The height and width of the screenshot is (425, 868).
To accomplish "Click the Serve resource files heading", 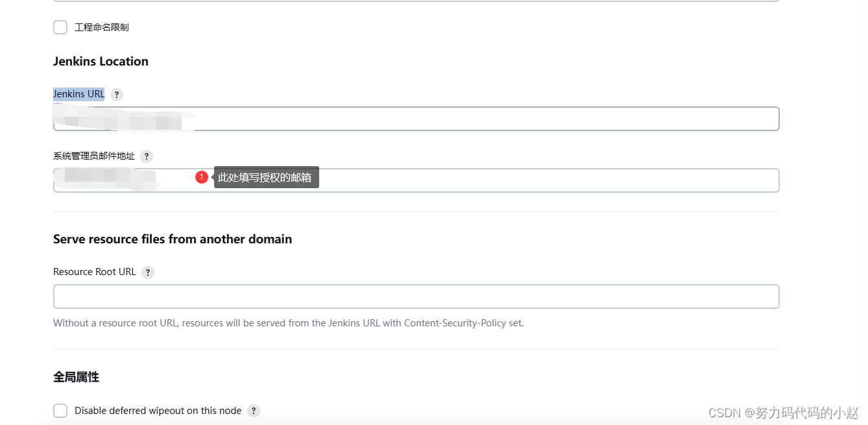I will [173, 239].
